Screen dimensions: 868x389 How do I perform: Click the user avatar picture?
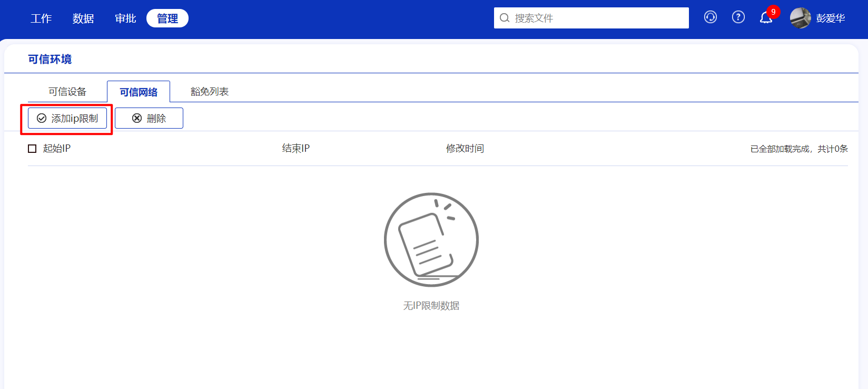[x=800, y=18]
